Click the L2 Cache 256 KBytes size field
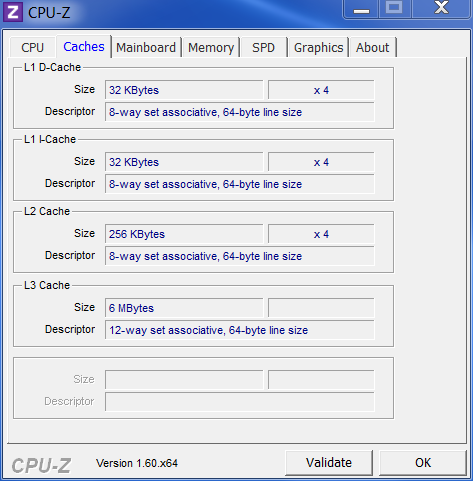The image size is (473, 481). (184, 234)
